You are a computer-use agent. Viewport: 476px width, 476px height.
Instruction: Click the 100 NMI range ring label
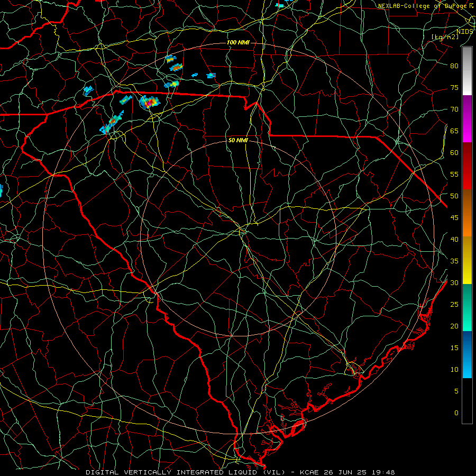coord(238,42)
